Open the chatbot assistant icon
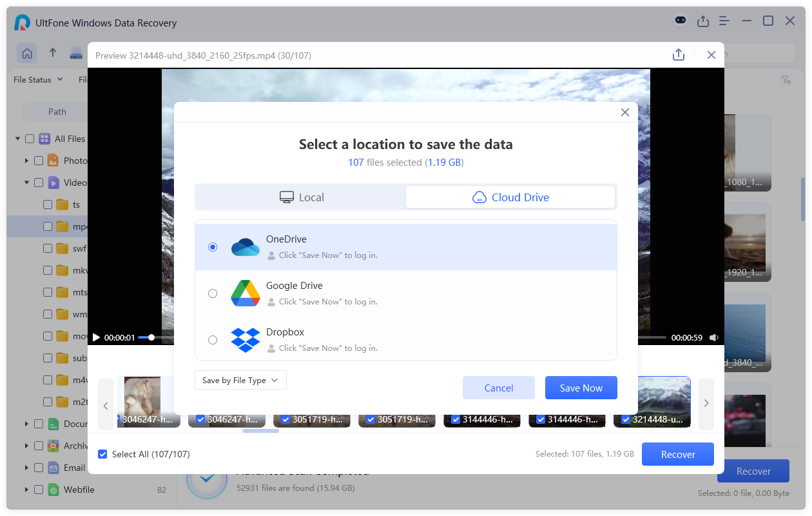The image size is (812, 516). [681, 21]
